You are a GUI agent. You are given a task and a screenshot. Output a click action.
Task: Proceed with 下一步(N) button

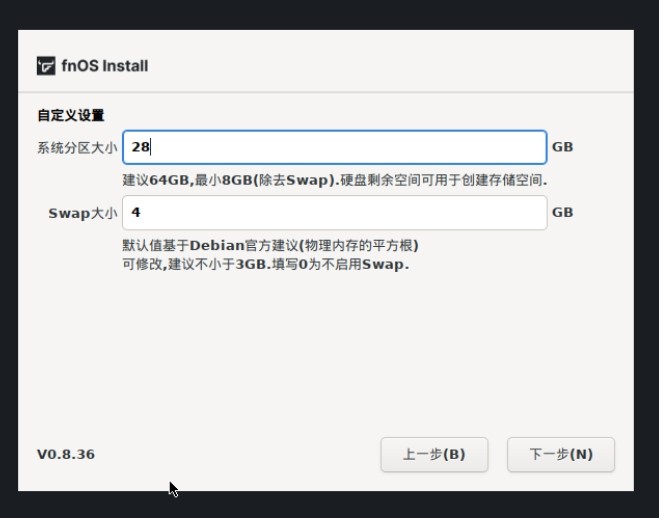561,455
